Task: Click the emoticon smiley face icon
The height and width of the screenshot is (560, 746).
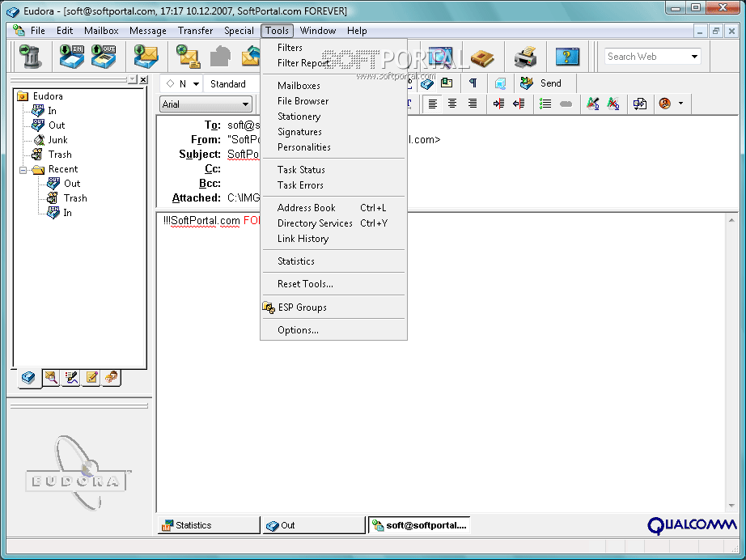Action: point(664,104)
